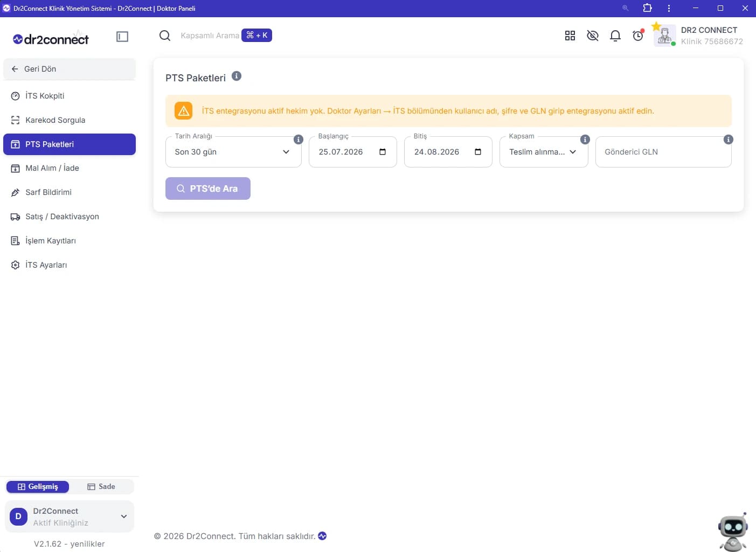Click the İTS entegrasyonu warning message text
Viewport: 756px width, 552px height.
tap(428, 111)
